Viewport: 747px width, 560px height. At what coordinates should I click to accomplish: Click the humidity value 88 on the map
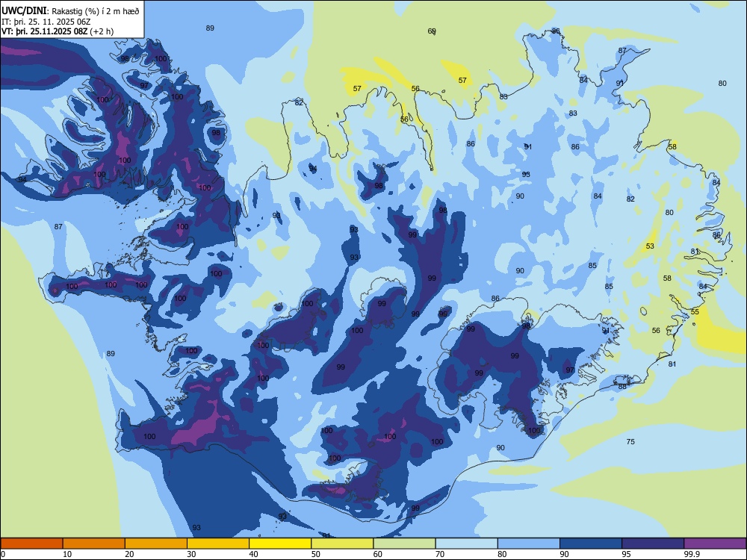622,387
